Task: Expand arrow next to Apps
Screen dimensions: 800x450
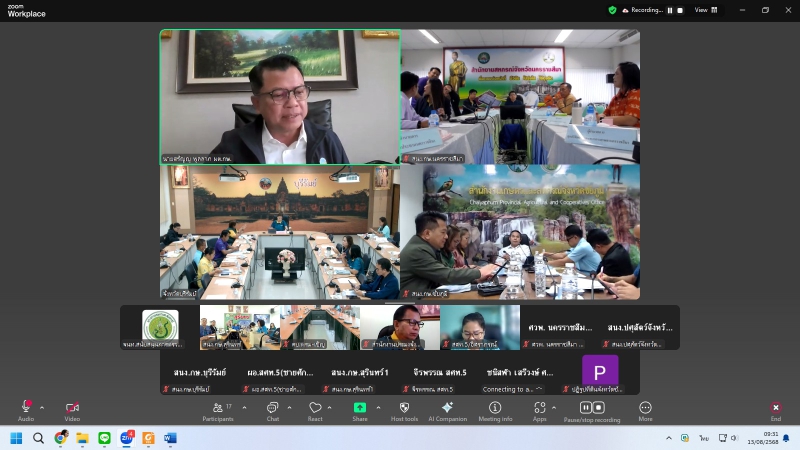Action: [554, 408]
